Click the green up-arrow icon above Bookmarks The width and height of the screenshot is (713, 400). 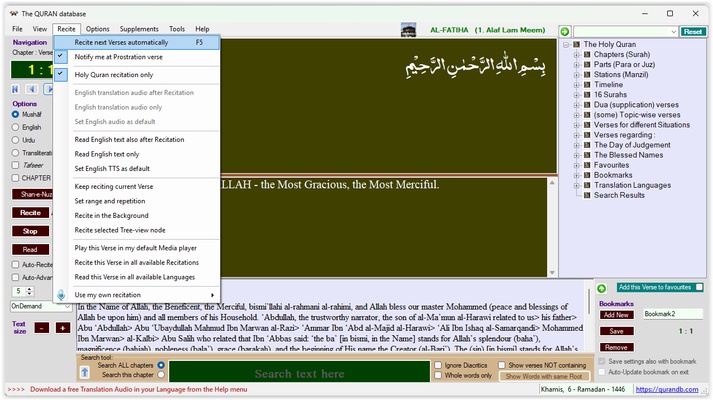coord(601,289)
